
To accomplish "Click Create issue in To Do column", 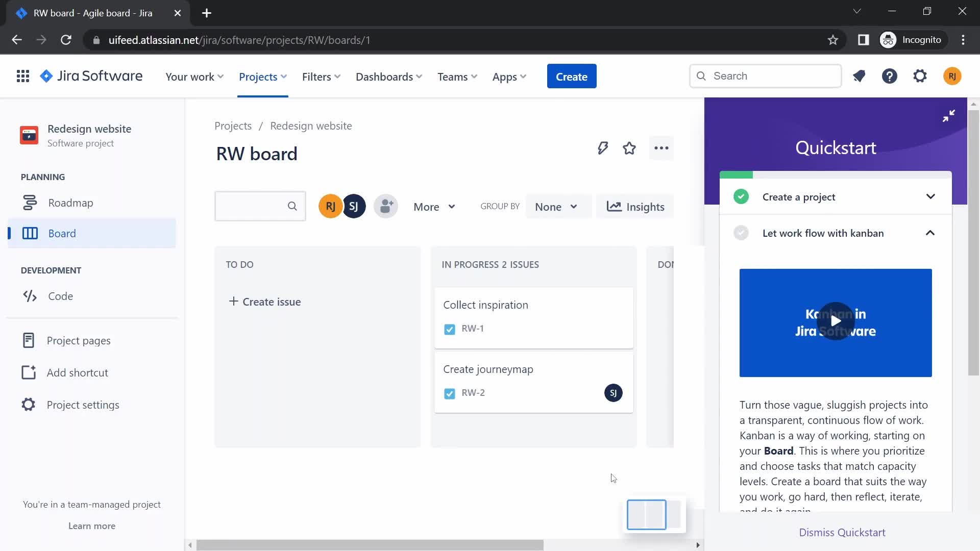I will [265, 302].
